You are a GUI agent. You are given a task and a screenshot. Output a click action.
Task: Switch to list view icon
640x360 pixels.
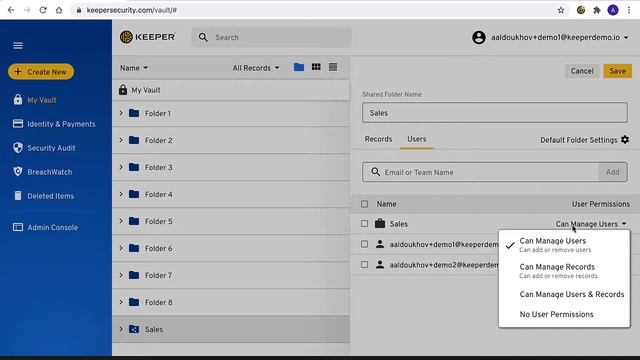(x=333, y=67)
